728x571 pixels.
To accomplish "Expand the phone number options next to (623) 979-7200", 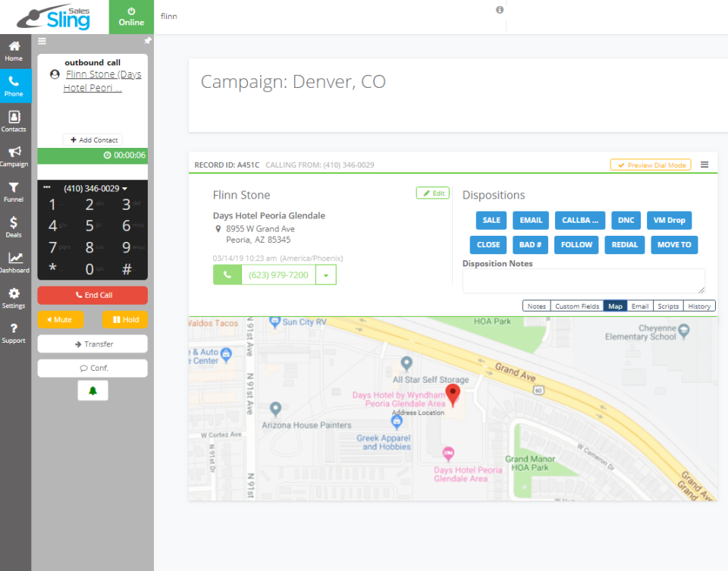I will pos(325,275).
